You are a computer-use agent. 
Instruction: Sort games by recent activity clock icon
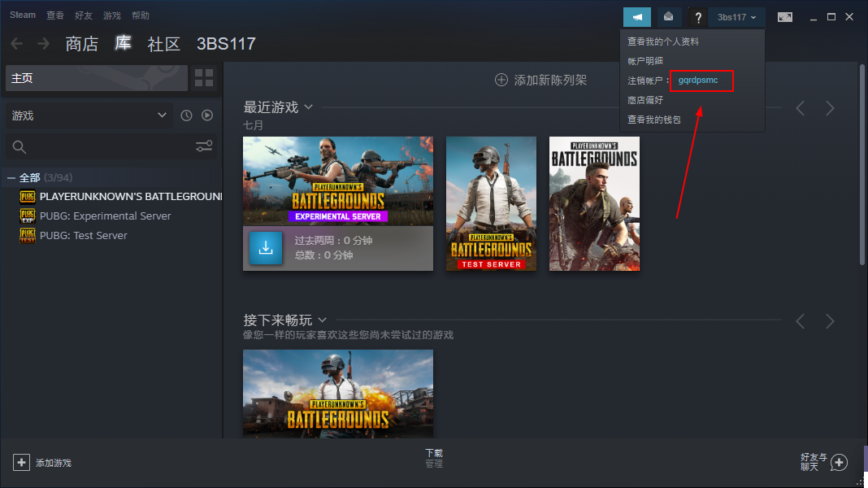coord(187,115)
